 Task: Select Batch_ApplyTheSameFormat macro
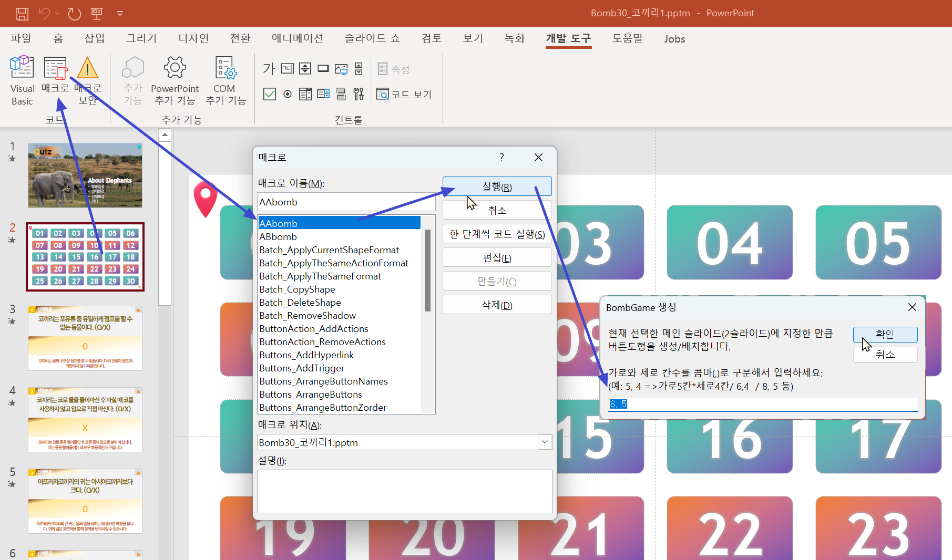click(340, 276)
